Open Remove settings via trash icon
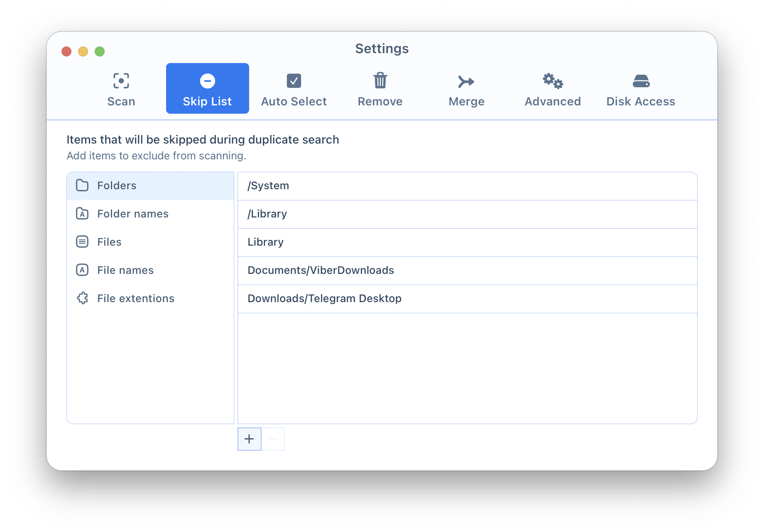Image resolution: width=764 pixels, height=532 pixels. click(380, 81)
